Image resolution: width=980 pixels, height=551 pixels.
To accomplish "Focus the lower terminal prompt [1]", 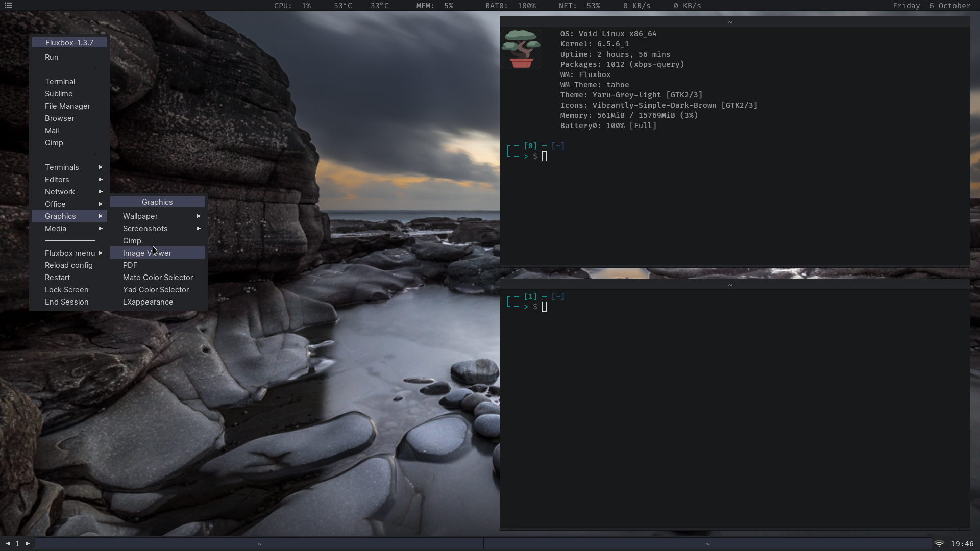I will (x=535, y=302).
